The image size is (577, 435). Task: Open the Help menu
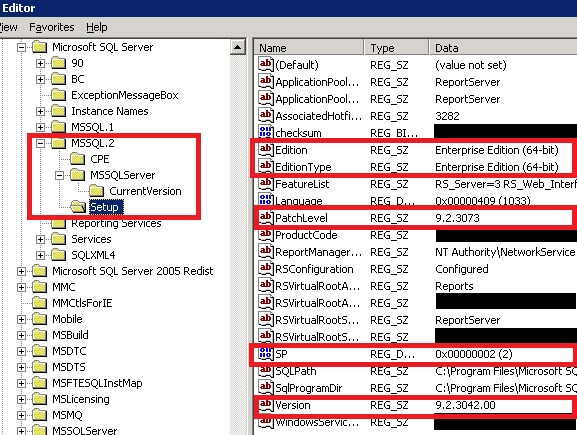pos(97,27)
